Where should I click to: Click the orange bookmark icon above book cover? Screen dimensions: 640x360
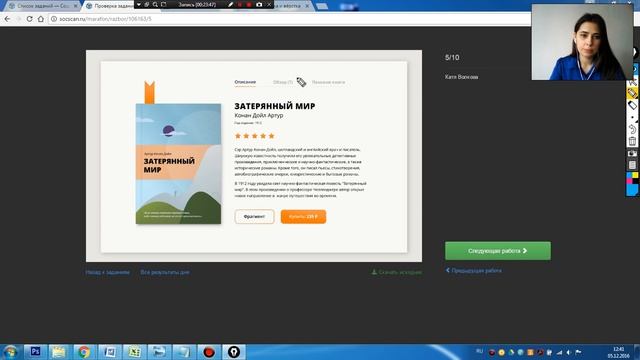(149, 92)
